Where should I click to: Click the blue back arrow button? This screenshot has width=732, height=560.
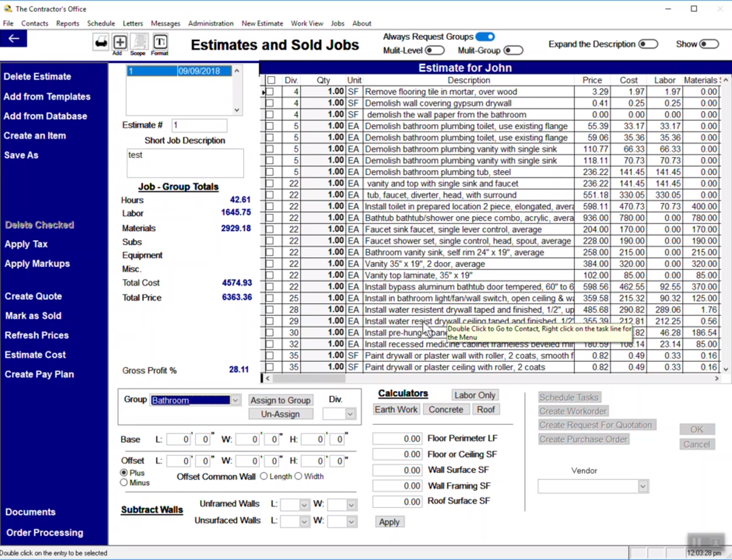13,39
